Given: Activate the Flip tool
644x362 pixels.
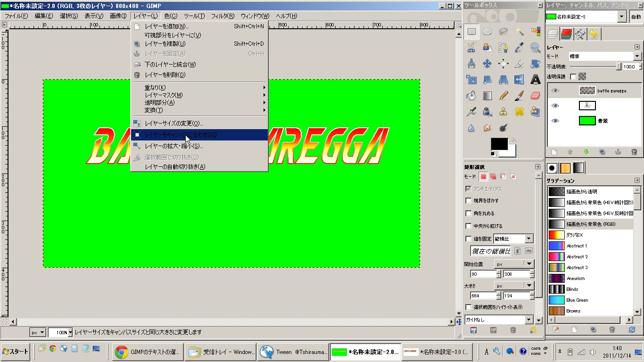Looking at the screenshot, I should (x=520, y=80).
